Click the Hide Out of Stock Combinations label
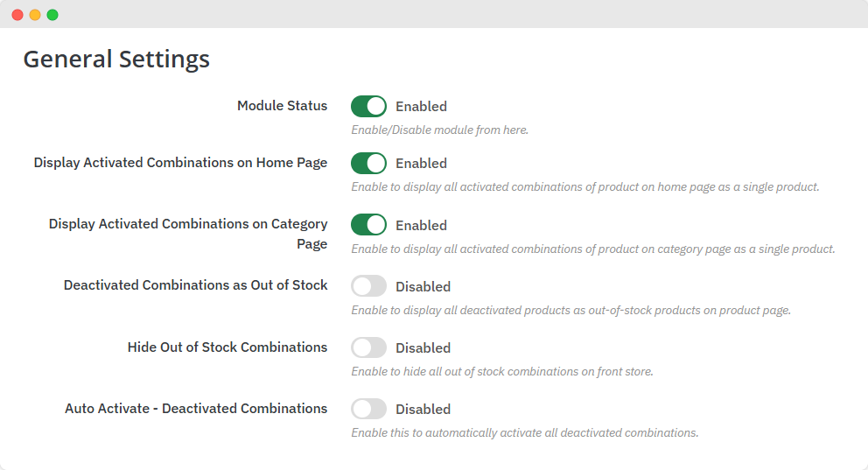 click(227, 347)
